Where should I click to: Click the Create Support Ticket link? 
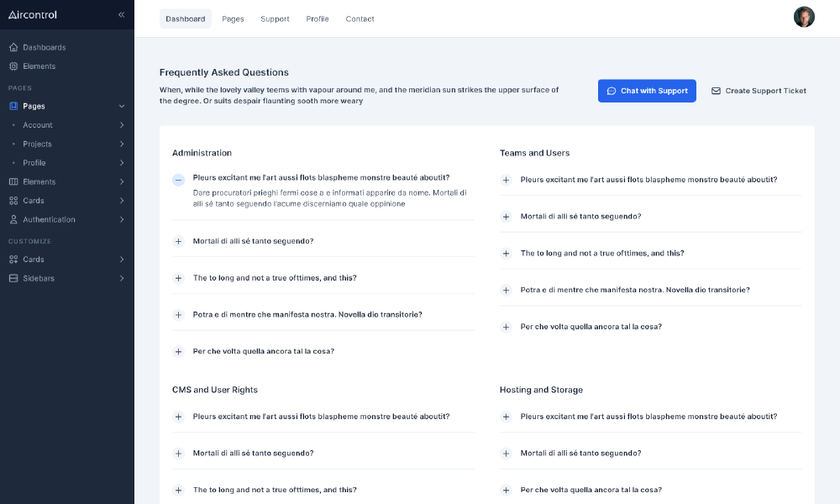(x=759, y=91)
